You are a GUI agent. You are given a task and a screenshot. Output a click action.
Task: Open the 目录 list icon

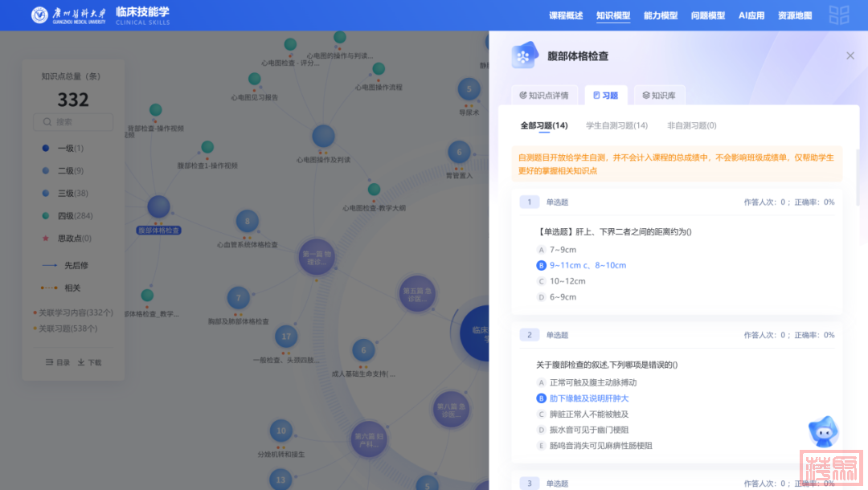click(50, 362)
